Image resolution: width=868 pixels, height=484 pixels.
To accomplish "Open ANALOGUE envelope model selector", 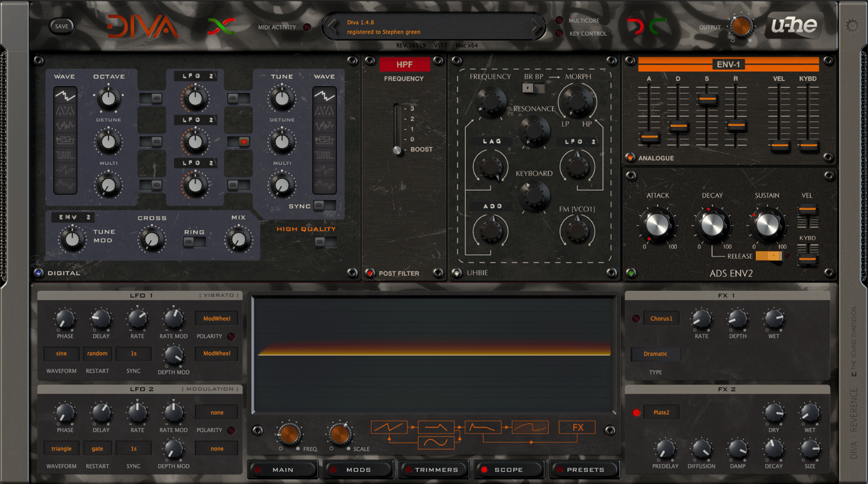I will coord(630,157).
